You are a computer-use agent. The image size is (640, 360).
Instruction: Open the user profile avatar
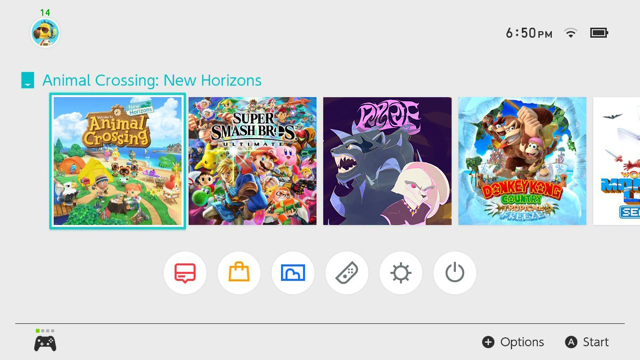click(x=45, y=32)
